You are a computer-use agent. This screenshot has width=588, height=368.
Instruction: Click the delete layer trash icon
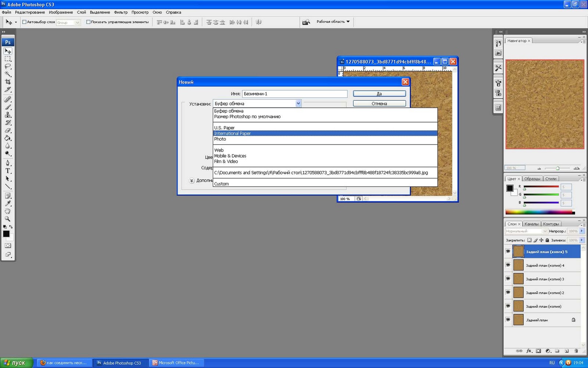pos(576,351)
